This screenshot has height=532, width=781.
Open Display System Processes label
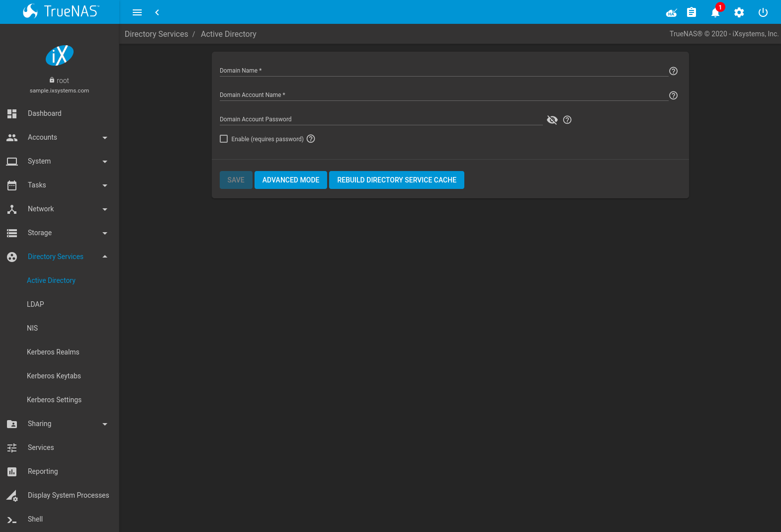pos(69,495)
